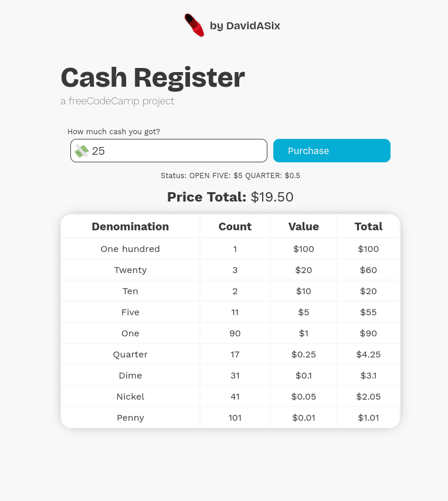This screenshot has width=448, height=501.
Task: Select the Cash Register page title
Action: point(152,77)
